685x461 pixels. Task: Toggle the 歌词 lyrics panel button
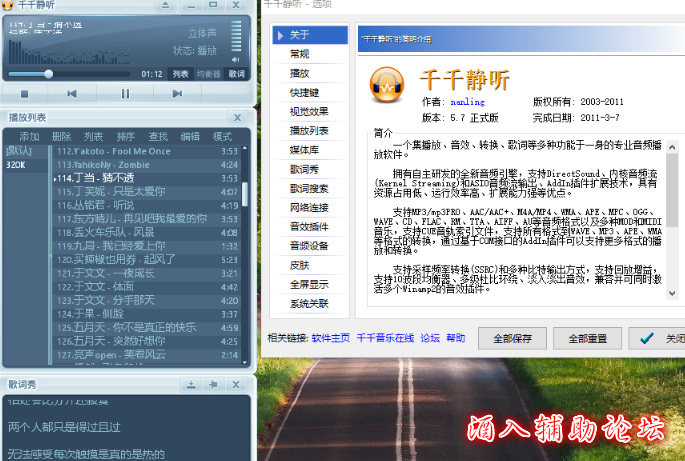(236, 74)
